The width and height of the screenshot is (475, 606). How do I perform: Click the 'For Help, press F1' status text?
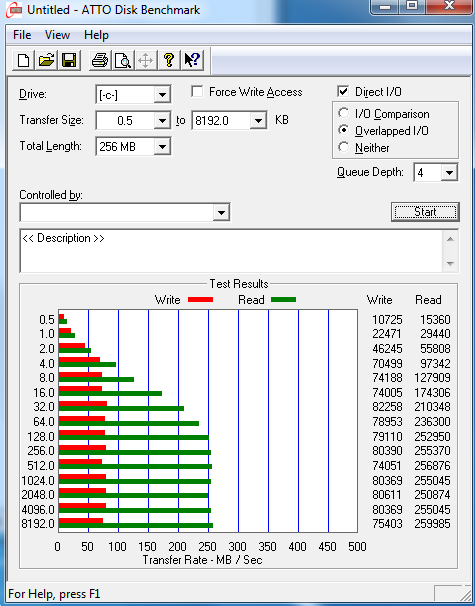point(54,594)
